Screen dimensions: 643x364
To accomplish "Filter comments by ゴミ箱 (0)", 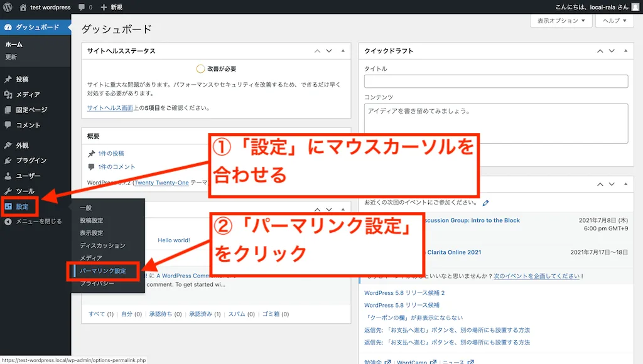I will tap(276, 314).
